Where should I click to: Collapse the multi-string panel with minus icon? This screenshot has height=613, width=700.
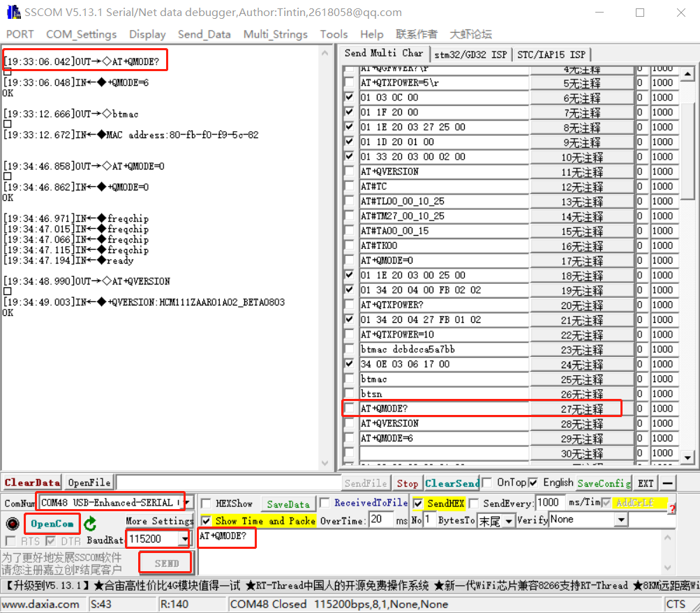[x=667, y=483]
